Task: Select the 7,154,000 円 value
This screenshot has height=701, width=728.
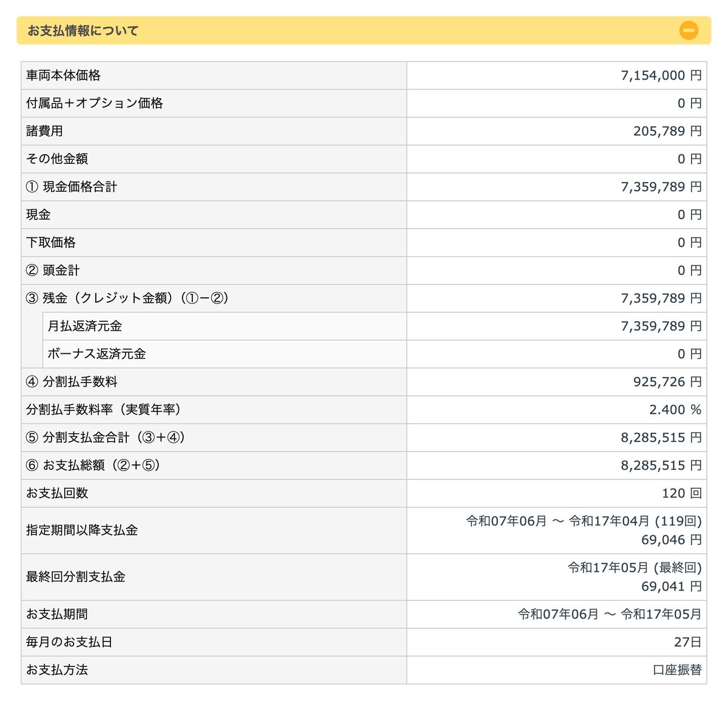Action: tap(661, 75)
